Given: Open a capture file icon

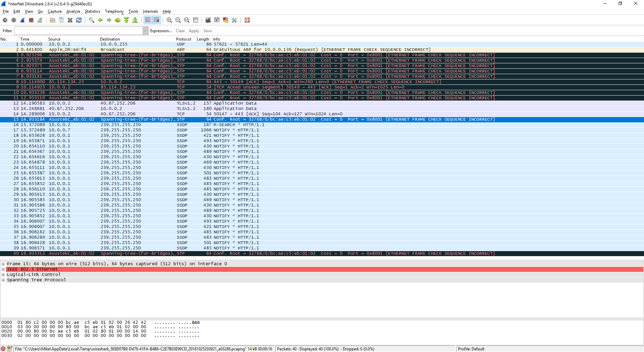Looking at the screenshot, I should point(53,20).
